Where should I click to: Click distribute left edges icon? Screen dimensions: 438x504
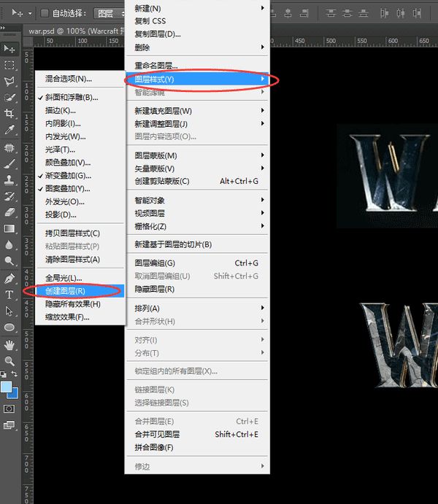pos(384,13)
